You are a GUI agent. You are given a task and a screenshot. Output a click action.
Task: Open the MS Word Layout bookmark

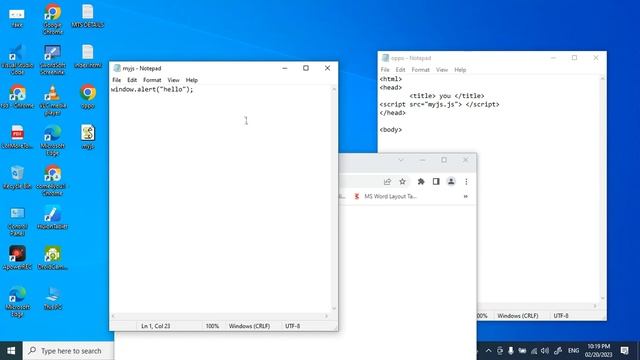tap(385, 196)
